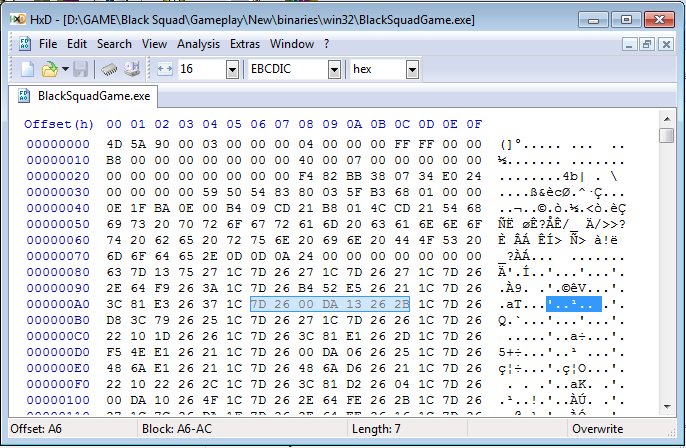Click the bytes-per-row width arrows icon
Viewport: 686px width, 448px height.
(x=165, y=69)
